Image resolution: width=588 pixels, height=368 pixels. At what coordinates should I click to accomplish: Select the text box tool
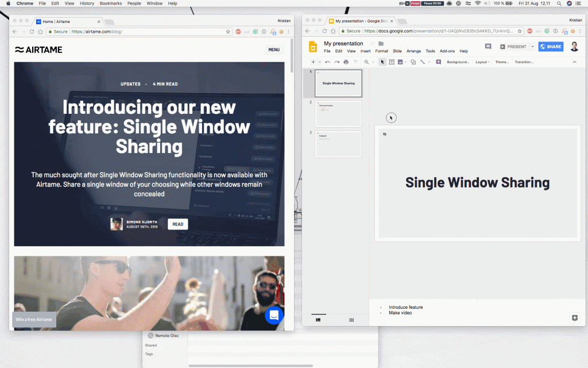point(392,62)
